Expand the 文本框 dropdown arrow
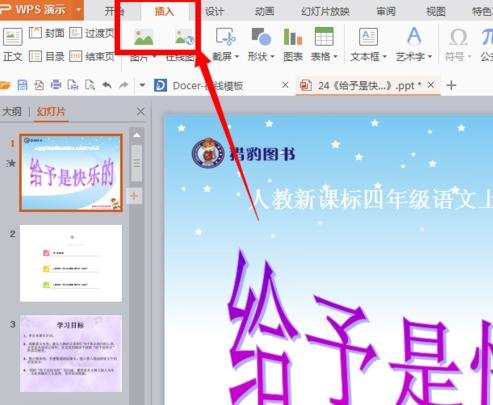 pos(384,57)
